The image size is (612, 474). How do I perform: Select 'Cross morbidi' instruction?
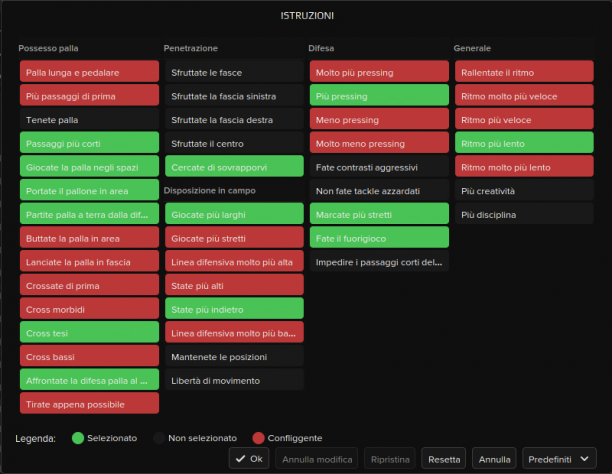[89, 308]
